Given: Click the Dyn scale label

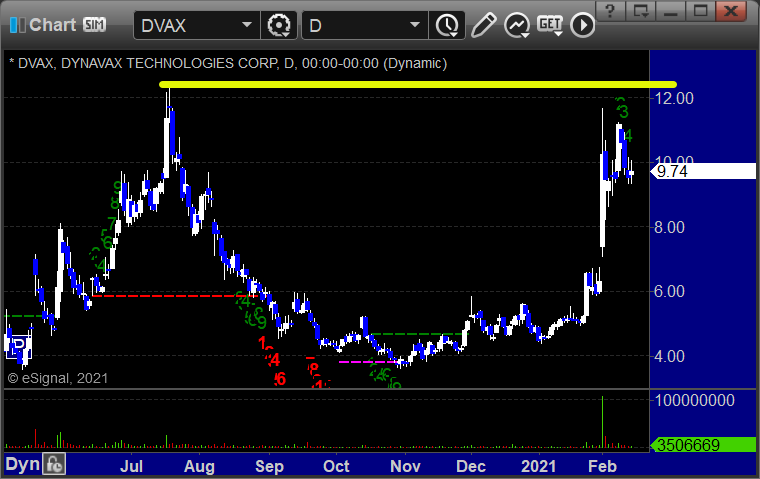Looking at the screenshot, I should (22, 464).
